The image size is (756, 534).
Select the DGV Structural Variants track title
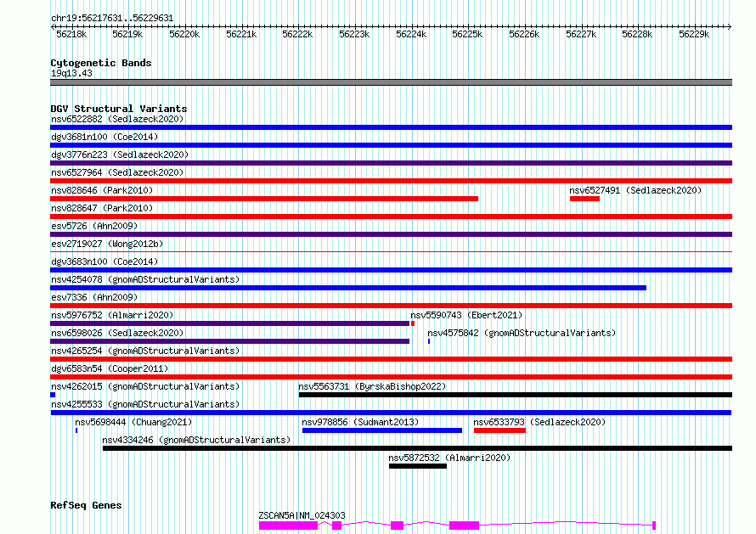click(119, 109)
